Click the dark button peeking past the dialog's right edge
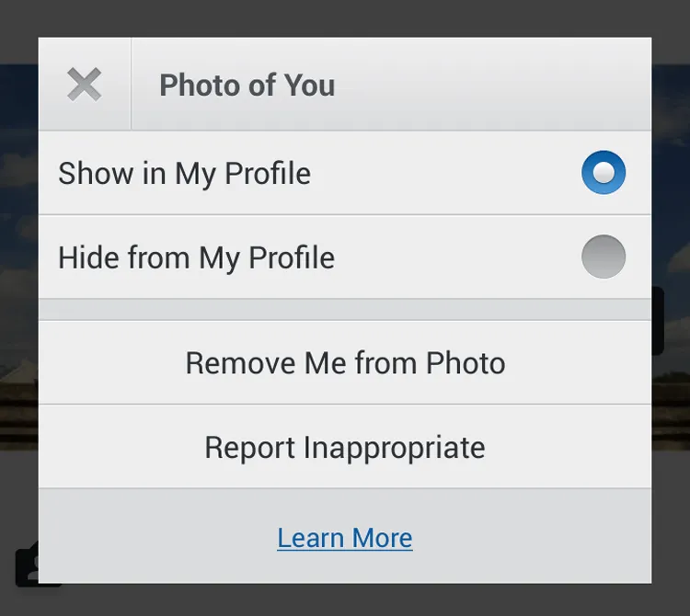Screen dimensions: 690x616 click(x=658, y=321)
